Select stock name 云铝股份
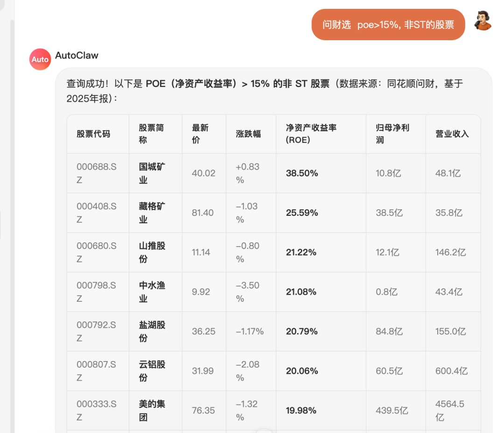 coord(152,371)
